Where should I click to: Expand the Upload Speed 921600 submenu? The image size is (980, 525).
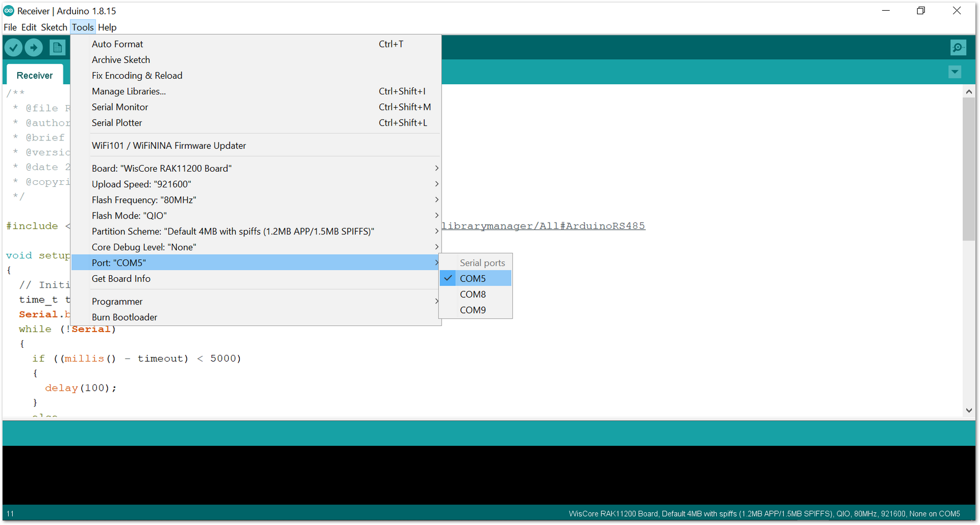(256, 184)
